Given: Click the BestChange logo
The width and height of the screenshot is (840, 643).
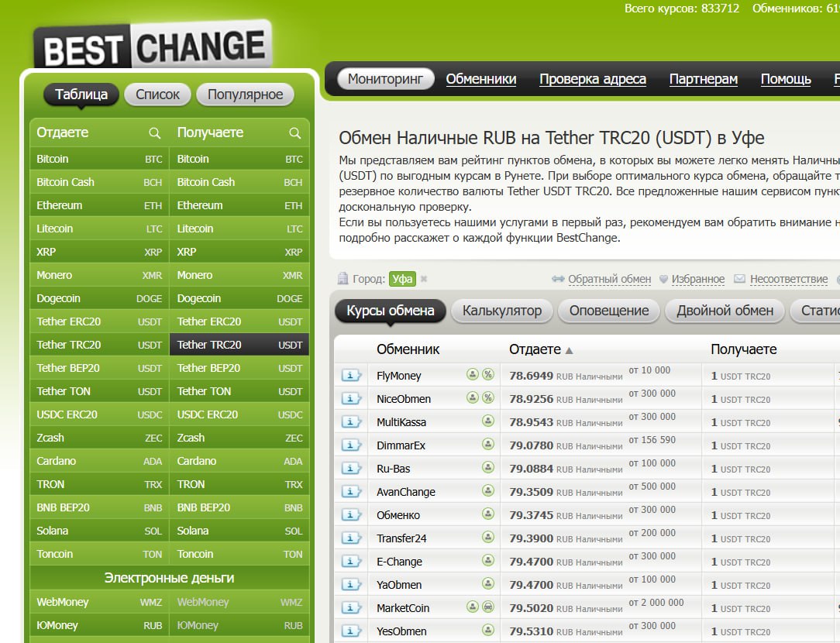Looking at the screenshot, I should (153, 46).
